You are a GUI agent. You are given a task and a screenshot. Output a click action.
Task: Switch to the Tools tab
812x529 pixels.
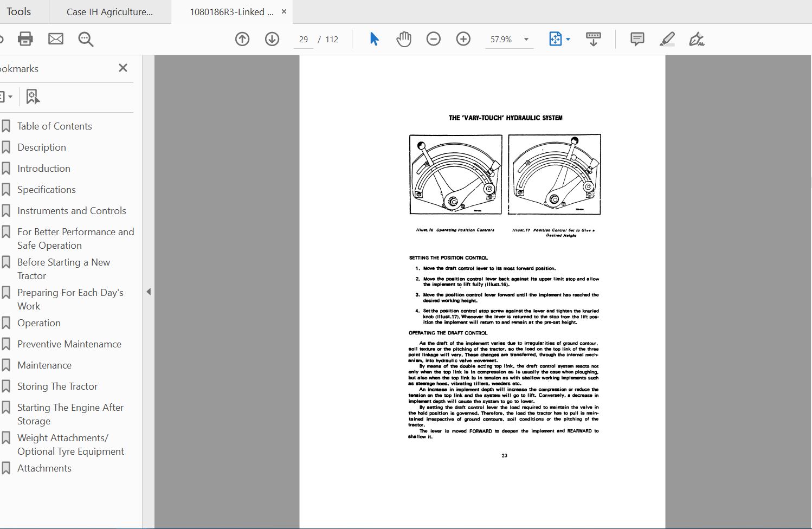pos(19,11)
